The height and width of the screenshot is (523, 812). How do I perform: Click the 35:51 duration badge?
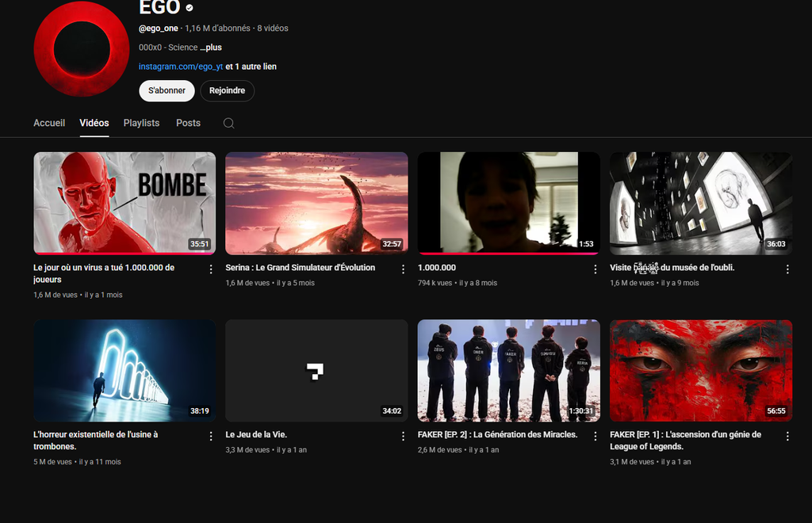(x=199, y=244)
